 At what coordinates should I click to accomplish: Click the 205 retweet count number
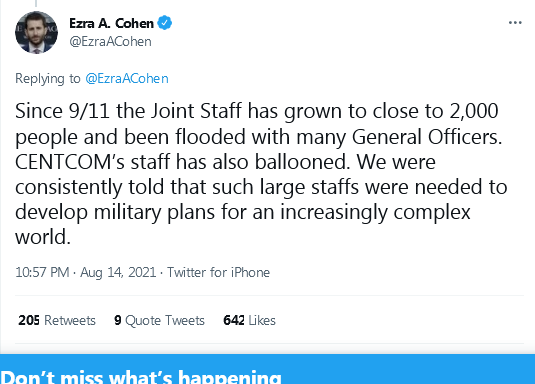point(29,320)
